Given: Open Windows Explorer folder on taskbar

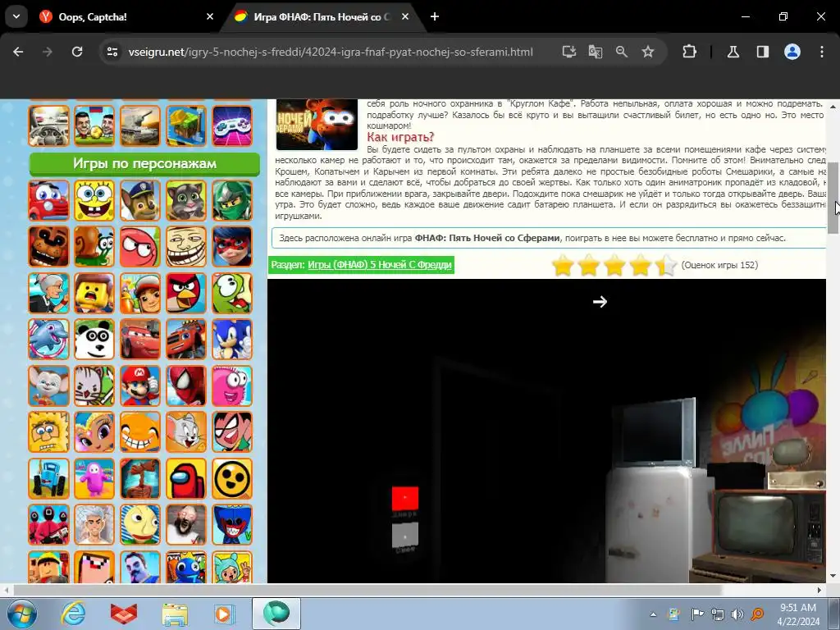Looking at the screenshot, I should [x=176, y=614].
